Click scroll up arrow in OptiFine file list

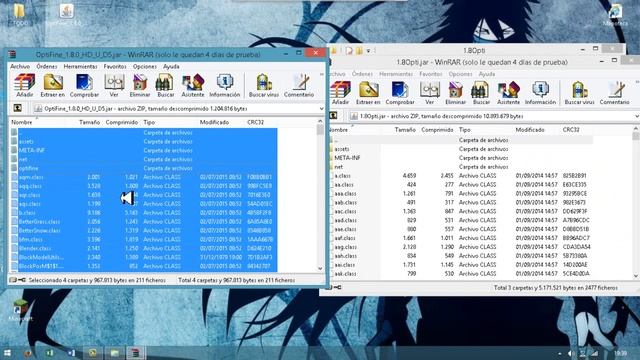[320, 122]
